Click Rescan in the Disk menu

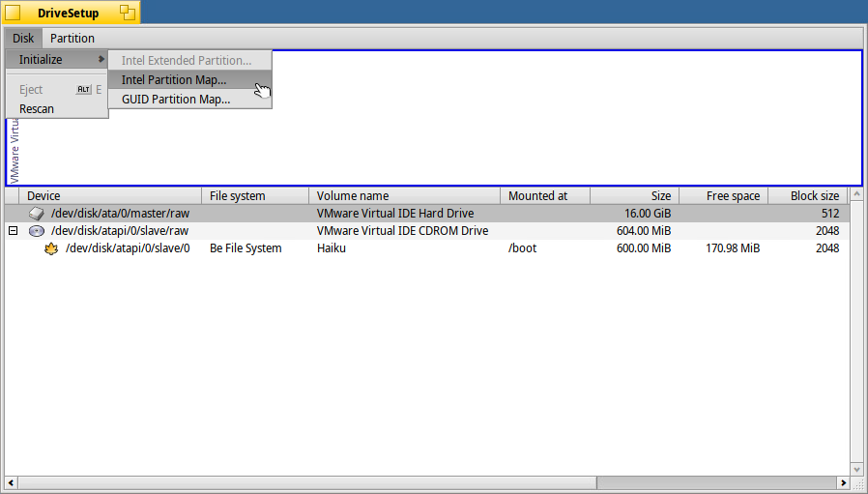click(x=37, y=109)
